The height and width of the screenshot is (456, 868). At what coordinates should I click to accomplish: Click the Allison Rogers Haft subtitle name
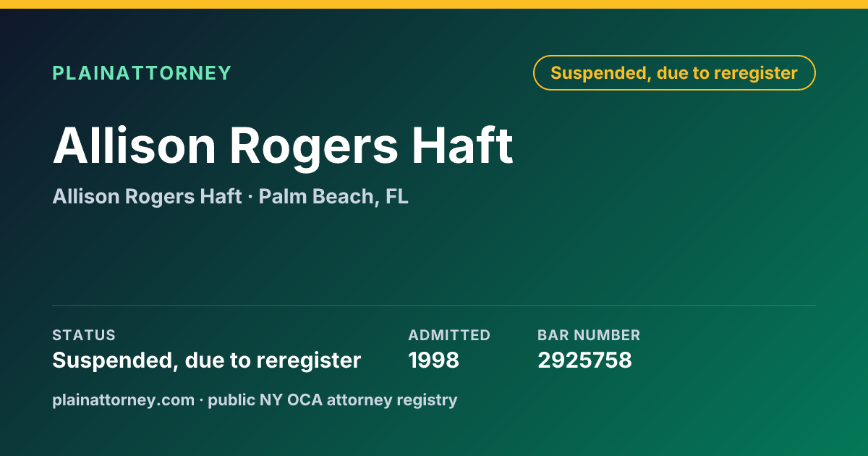click(147, 196)
